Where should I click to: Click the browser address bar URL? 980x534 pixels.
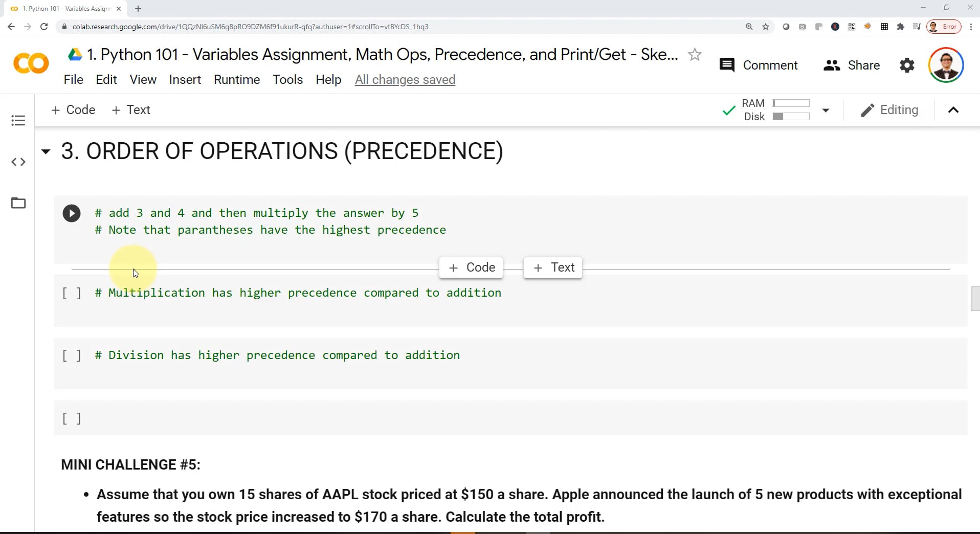tap(250, 27)
